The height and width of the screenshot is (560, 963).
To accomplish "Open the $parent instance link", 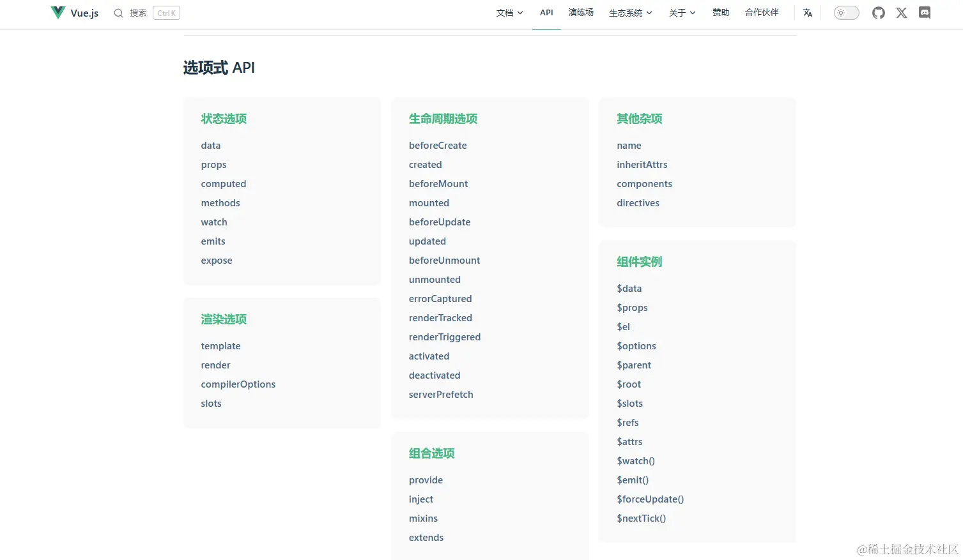I will pyautogui.click(x=634, y=365).
